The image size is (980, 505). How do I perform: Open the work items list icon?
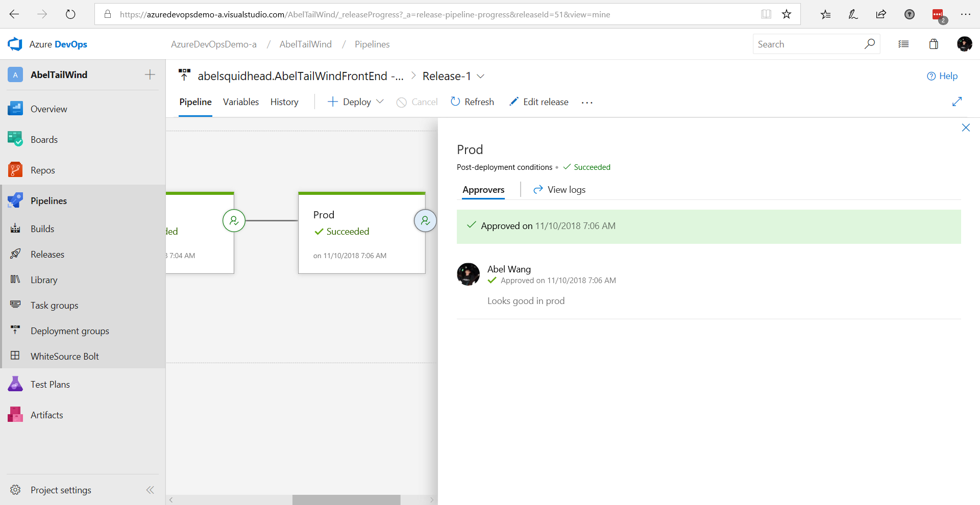(x=903, y=44)
